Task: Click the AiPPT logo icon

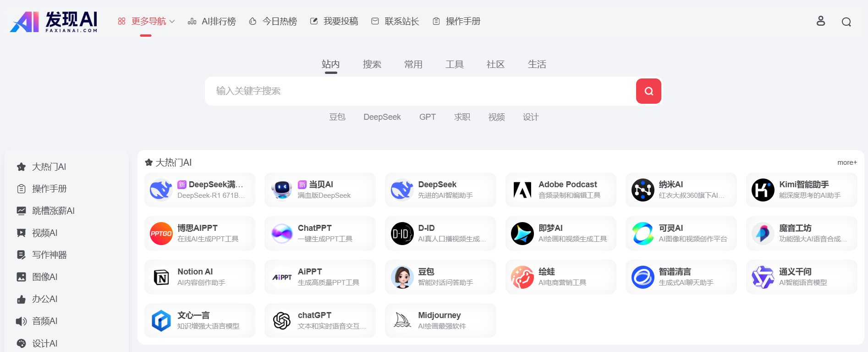Action: [281, 277]
